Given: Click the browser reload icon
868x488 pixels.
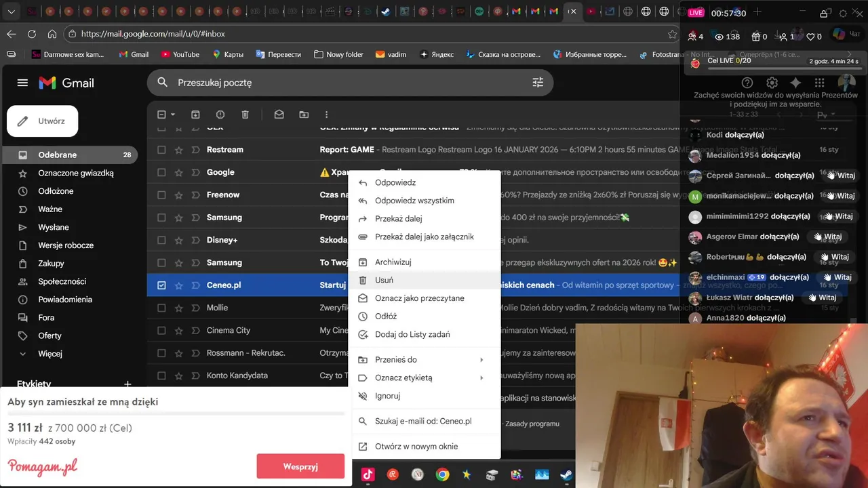Looking at the screenshot, I should pos(32,34).
